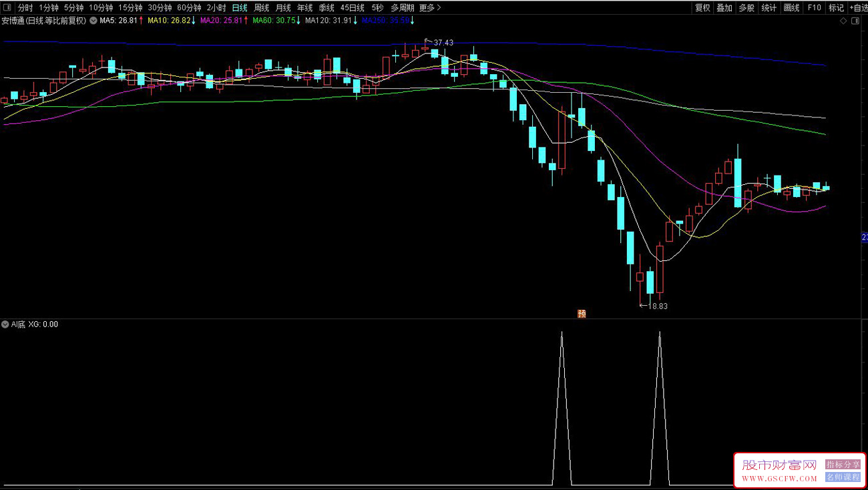Select the 5分钟 period tab
The width and height of the screenshot is (868, 490).
click(74, 8)
